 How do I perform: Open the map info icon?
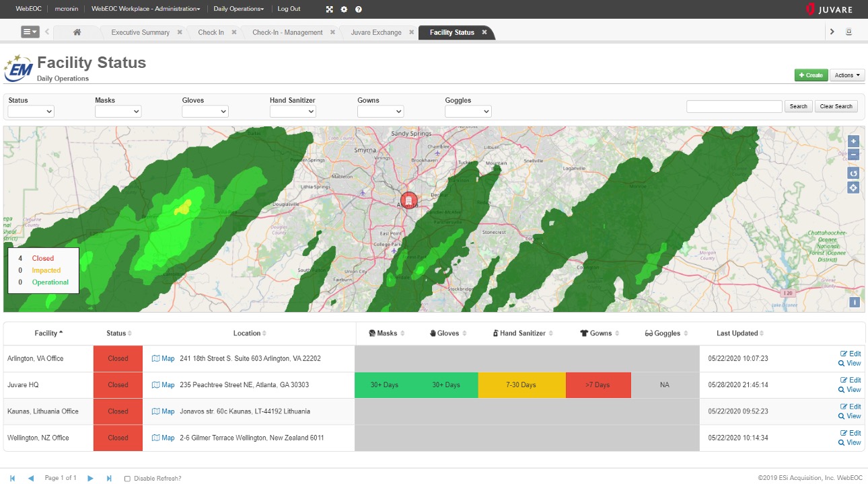tap(855, 302)
